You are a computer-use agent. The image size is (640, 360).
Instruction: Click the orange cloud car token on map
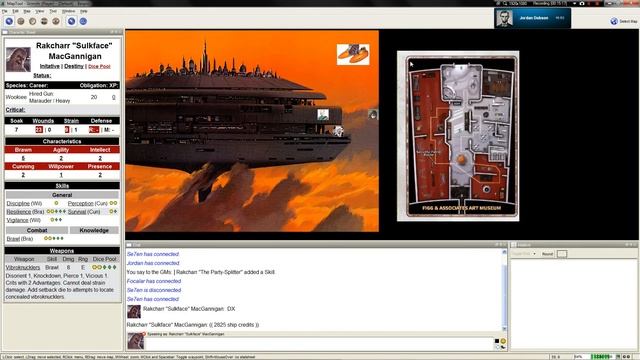353,54
